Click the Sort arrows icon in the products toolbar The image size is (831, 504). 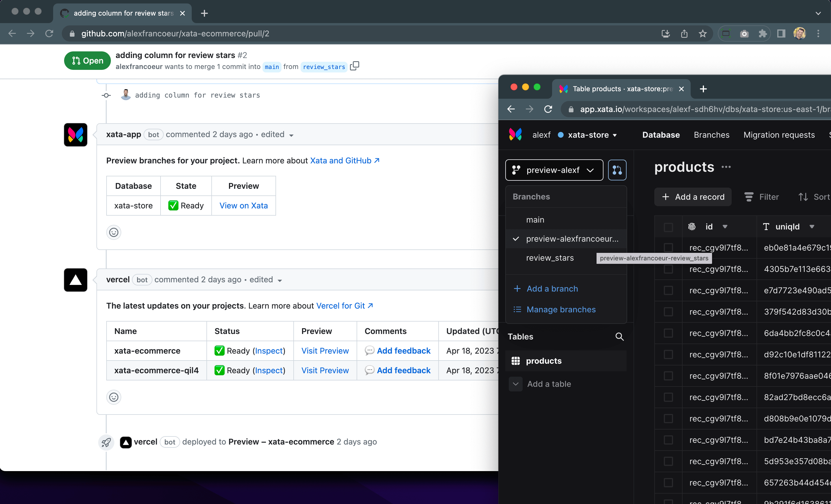803,197
